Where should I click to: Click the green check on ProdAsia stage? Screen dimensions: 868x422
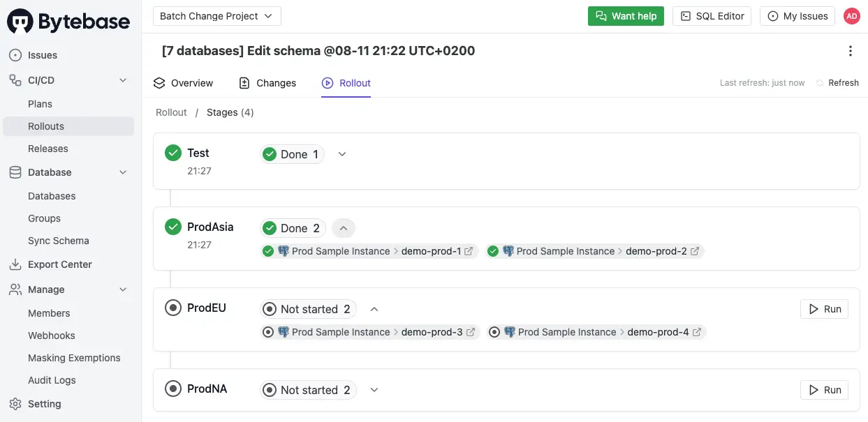point(173,227)
